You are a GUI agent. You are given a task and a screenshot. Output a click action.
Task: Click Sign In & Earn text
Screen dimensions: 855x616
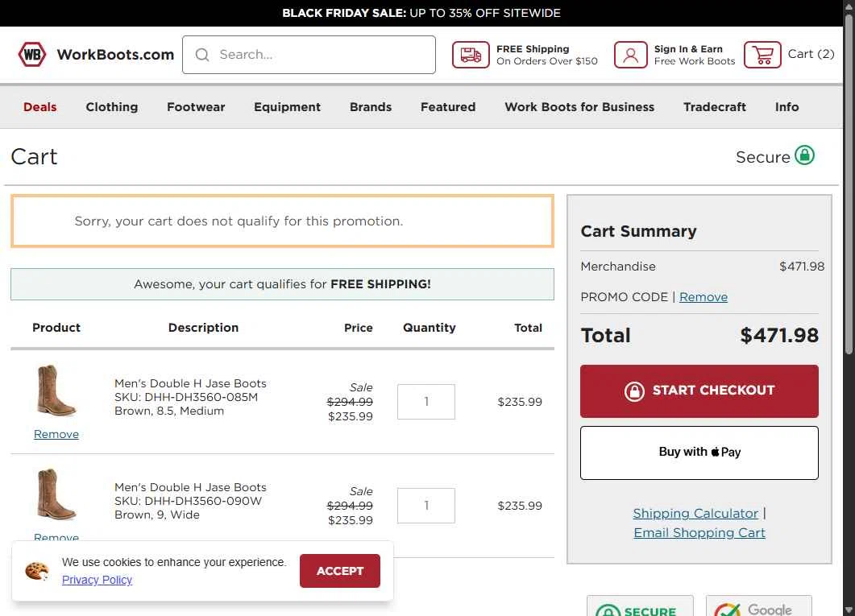[688, 49]
